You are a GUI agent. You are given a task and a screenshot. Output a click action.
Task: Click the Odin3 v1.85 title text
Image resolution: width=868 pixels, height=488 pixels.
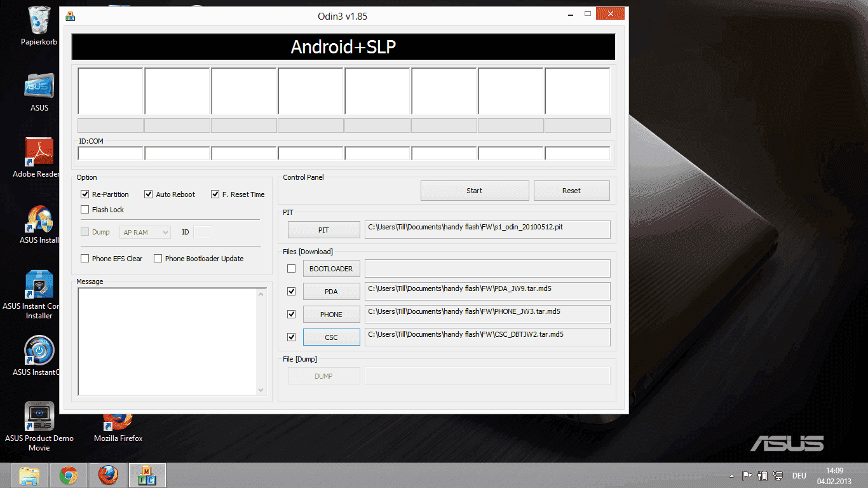[343, 16]
